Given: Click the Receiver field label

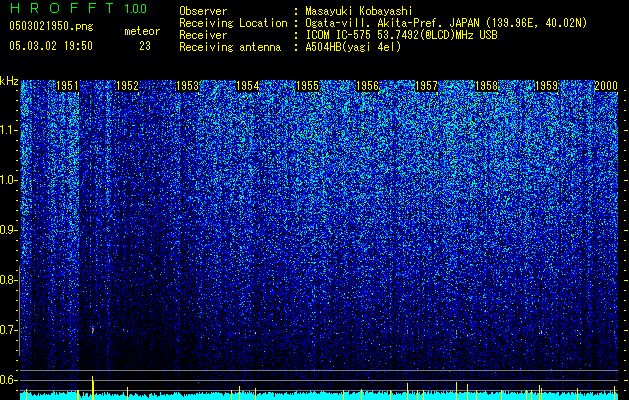Looking at the screenshot, I should [x=203, y=35].
